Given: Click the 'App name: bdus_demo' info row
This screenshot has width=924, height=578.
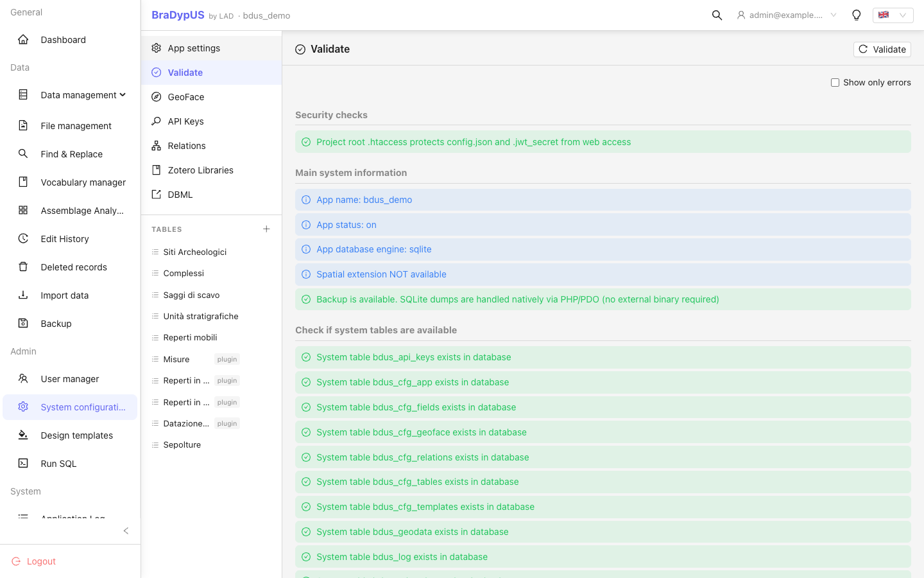Looking at the screenshot, I should [603, 200].
